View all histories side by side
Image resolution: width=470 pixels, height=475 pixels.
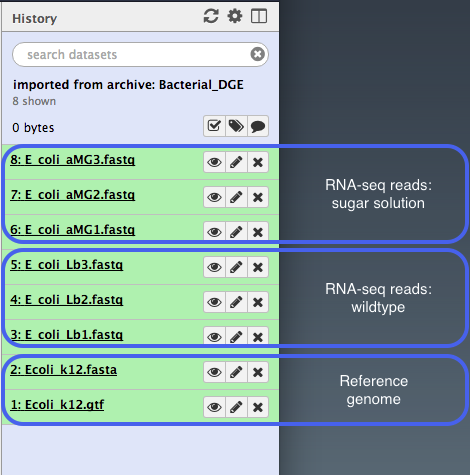coord(259,16)
